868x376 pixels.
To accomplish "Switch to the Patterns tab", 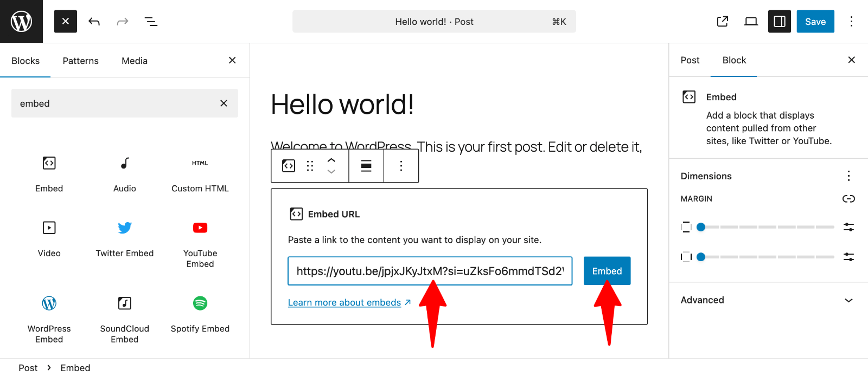I will (80, 61).
